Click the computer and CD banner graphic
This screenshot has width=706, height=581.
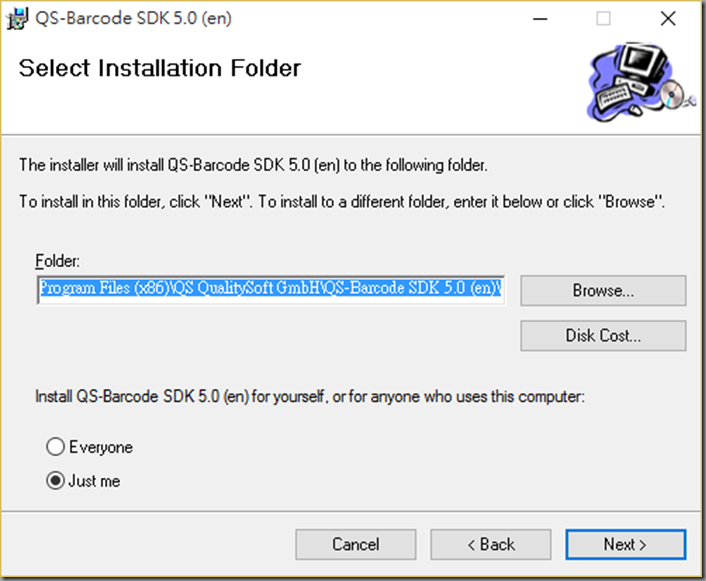(641, 82)
